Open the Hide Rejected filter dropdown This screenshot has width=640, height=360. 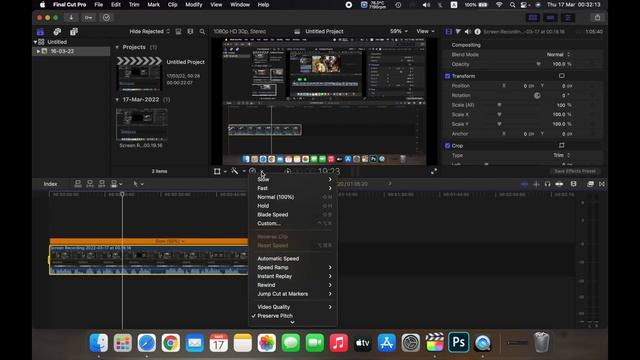(149, 31)
